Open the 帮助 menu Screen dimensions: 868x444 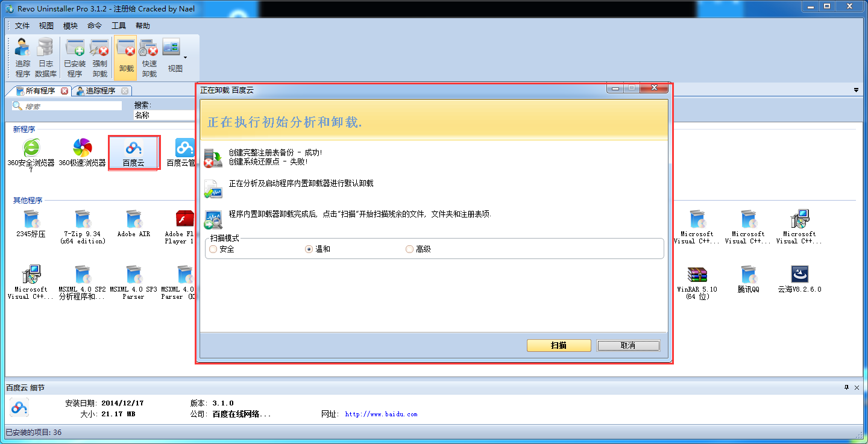(x=143, y=26)
